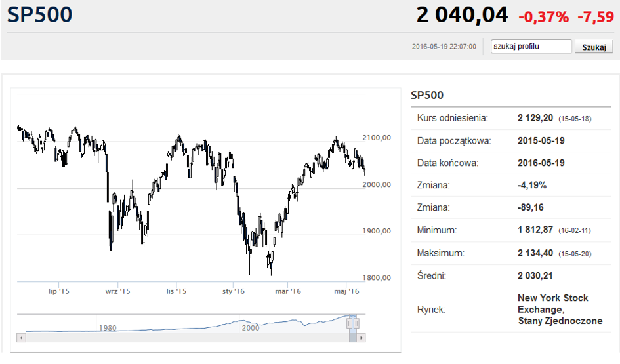This screenshot has height=364, width=620.
Task: Click the sty '16 date axis label
Action: 234,291
